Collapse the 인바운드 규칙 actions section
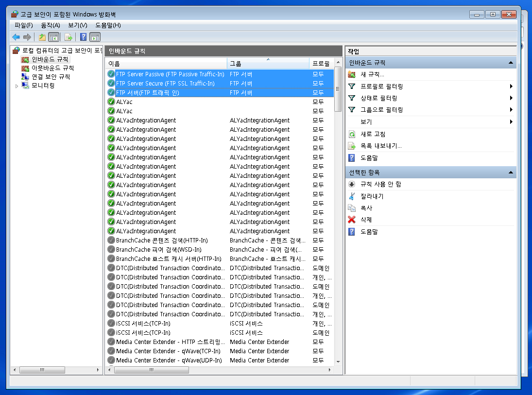 tap(511, 63)
